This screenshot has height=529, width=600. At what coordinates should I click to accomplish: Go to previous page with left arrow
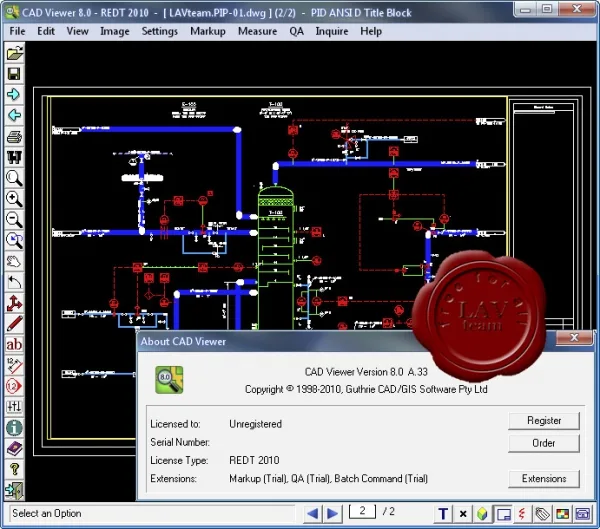(313, 514)
